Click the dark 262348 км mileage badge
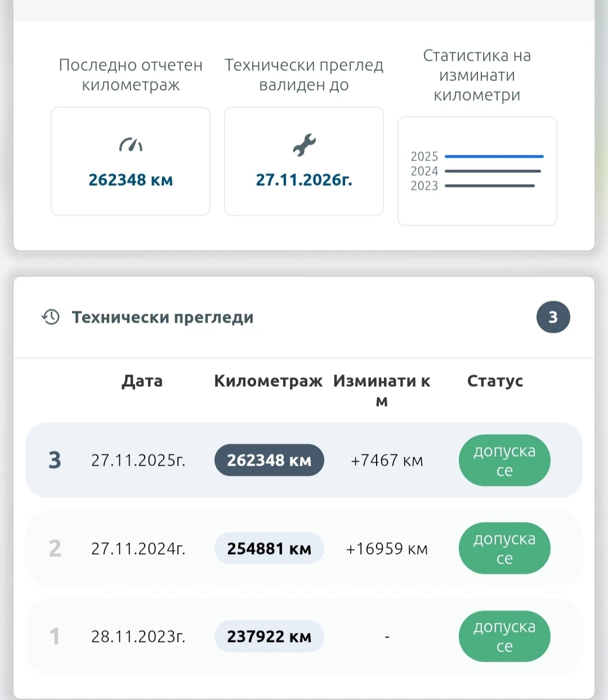The width and height of the screenshot is (608, 700). click(269, 460)
